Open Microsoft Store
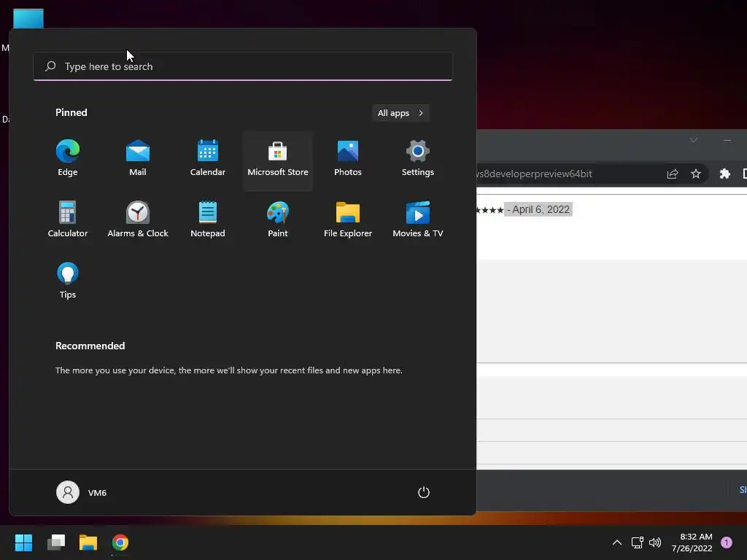 278,161
